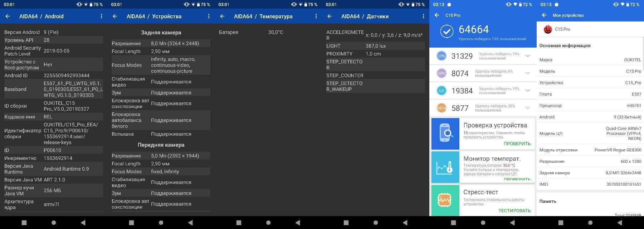Expand MEM score 5877 details
The width and height of the screenshot is (644, 229).
point(528,108)
